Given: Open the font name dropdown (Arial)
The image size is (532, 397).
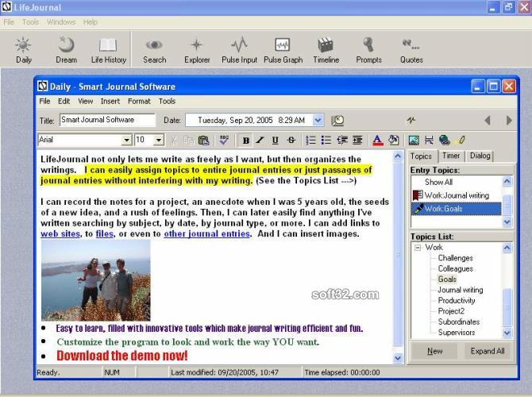Looking at the screenshot, I should click(126, 140).
